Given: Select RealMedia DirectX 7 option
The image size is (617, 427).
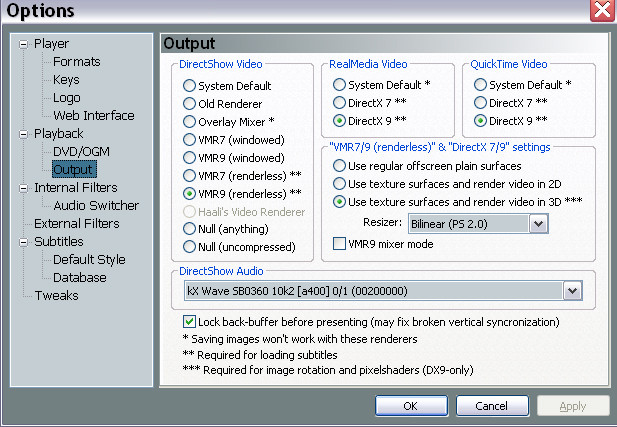Looking at the screenshot, I should click(370, 103).
